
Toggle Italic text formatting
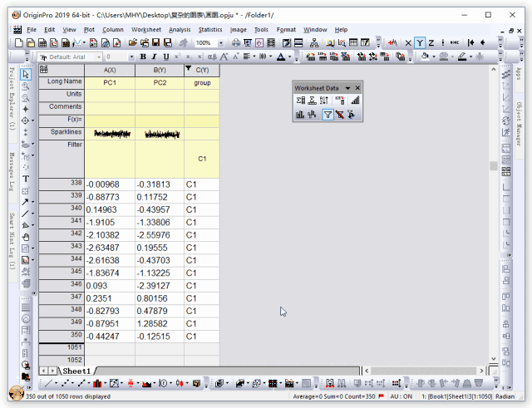coord(155,57)
